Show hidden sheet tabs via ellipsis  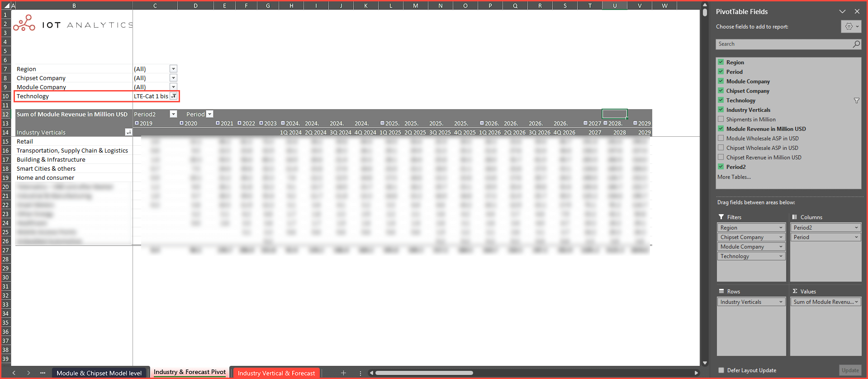pyautogui.click(x=43, y=373)
